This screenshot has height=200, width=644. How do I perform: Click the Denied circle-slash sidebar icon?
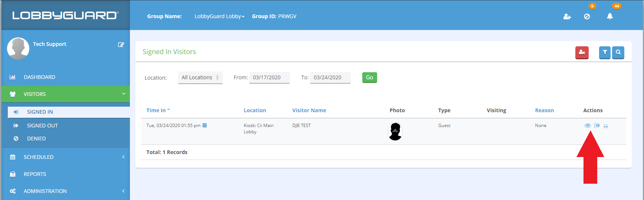coord(16,139)
